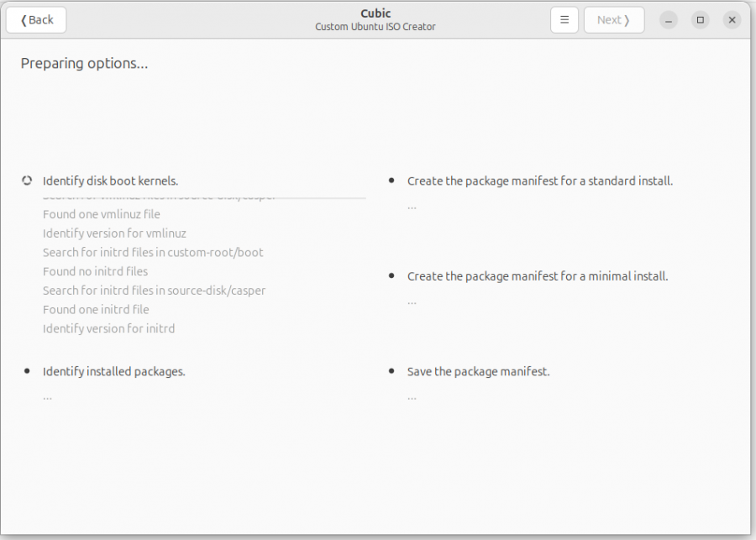Select the 'Identify disk boot kernels.' step heading

[x=110, y=181]
